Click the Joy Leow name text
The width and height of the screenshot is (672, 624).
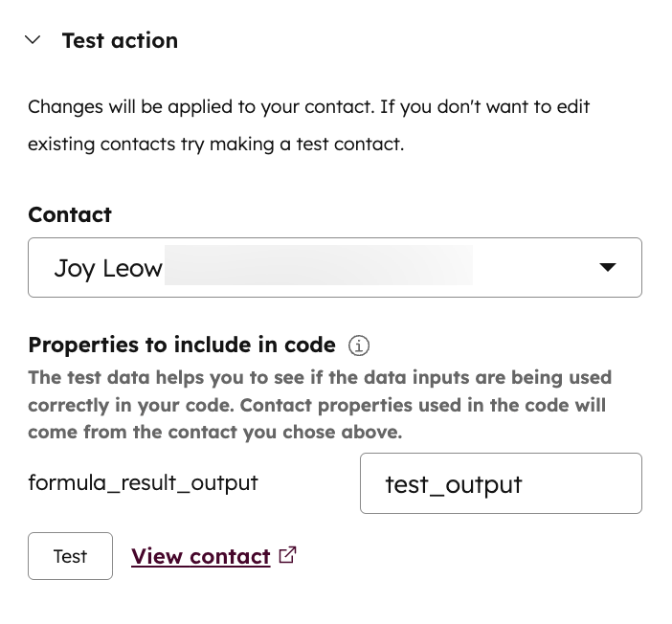[x=107, y=269]
